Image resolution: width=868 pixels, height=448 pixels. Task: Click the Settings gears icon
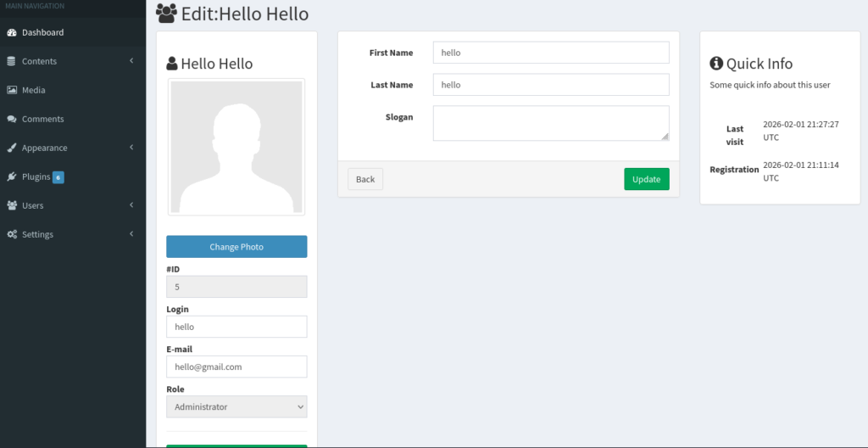click(x=12, y=234)
